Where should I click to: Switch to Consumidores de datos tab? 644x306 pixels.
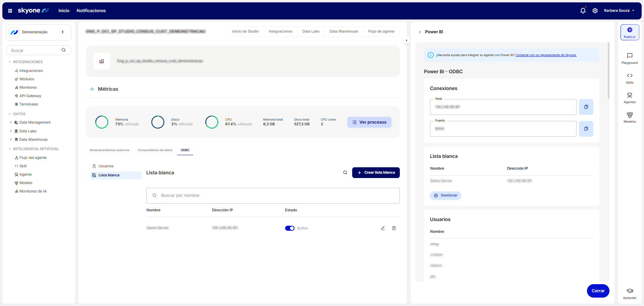155,150
